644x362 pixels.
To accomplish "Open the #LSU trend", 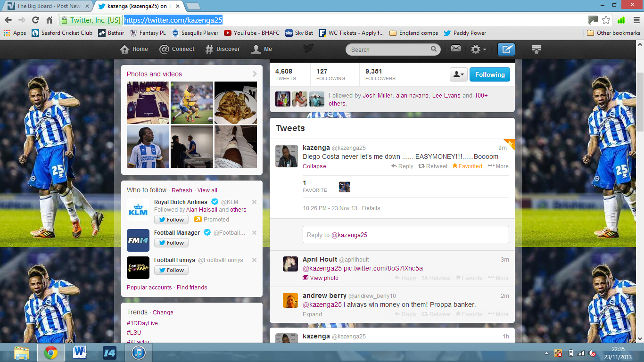I will [x=134, y=333].
